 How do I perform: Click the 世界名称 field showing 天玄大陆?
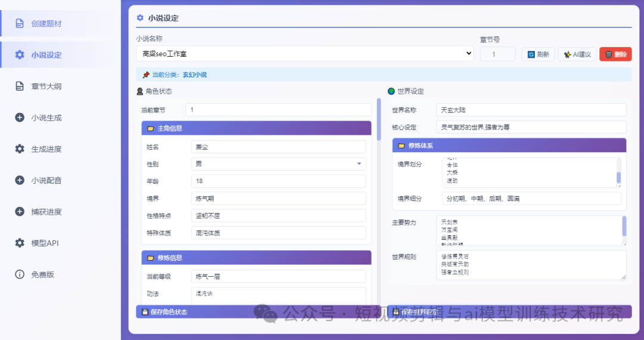[531, 110]
